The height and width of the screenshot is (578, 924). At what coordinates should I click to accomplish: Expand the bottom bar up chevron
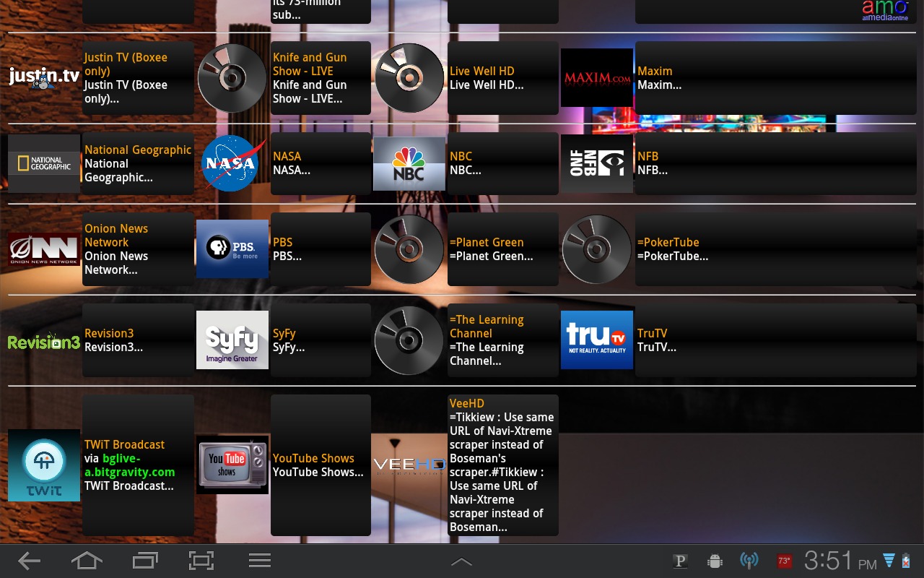(x=461, y=561)
